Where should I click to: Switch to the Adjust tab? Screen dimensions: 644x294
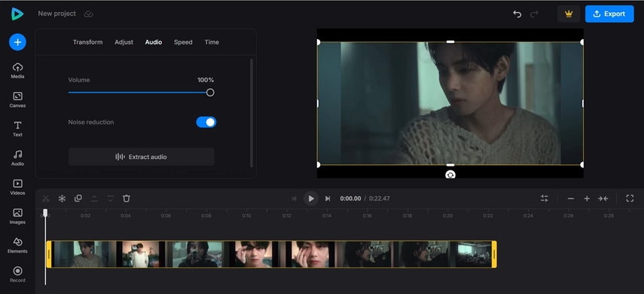(x=124, y=42)
